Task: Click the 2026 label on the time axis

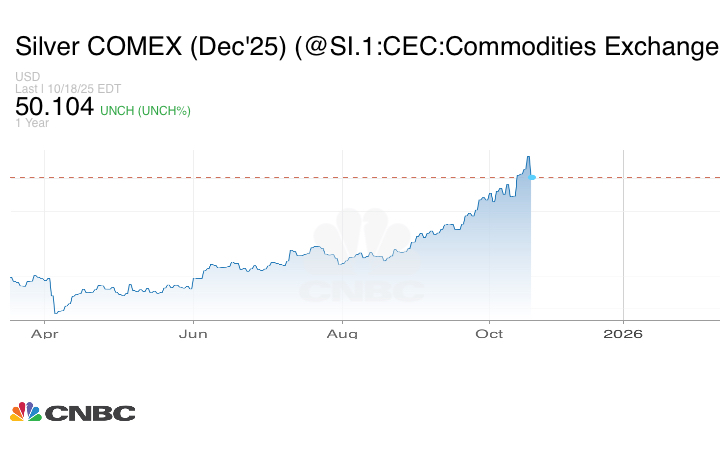Action: click(x=623, y=333)
